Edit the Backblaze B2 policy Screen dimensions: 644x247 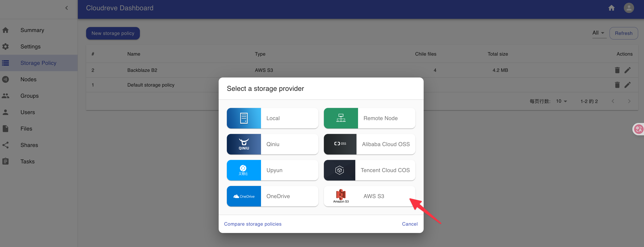[627, 70]
